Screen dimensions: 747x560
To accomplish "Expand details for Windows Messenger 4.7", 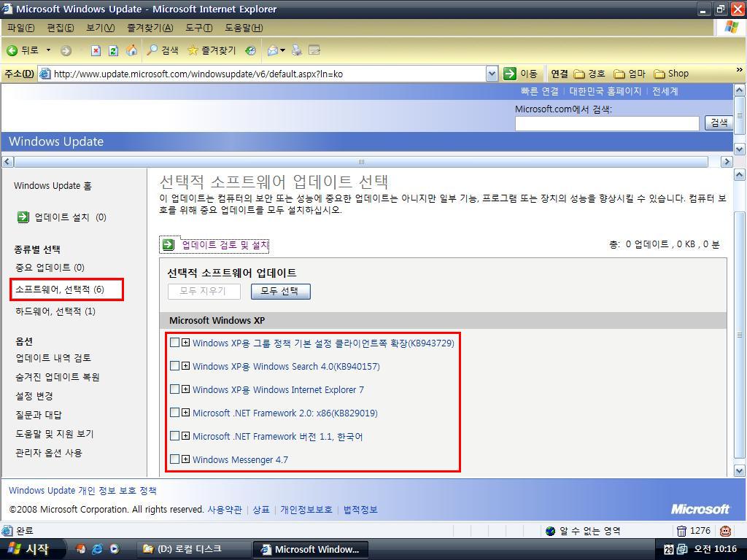I will (x=186, y=459).
